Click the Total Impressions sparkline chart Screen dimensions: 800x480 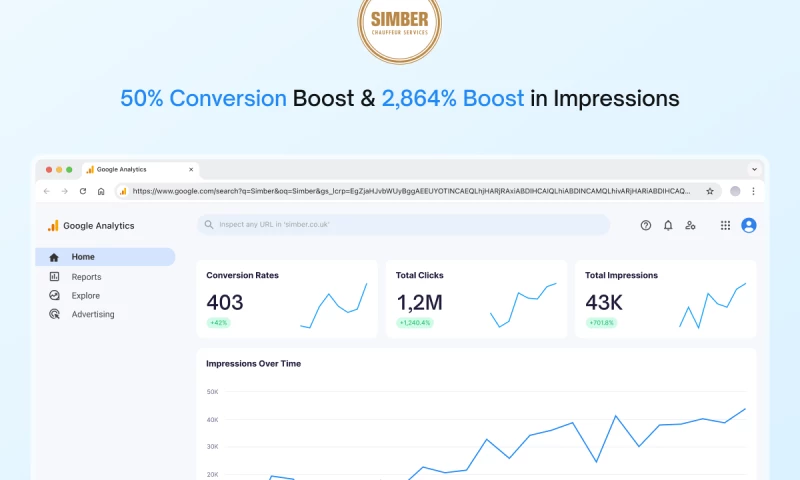[x=712, y=305]
